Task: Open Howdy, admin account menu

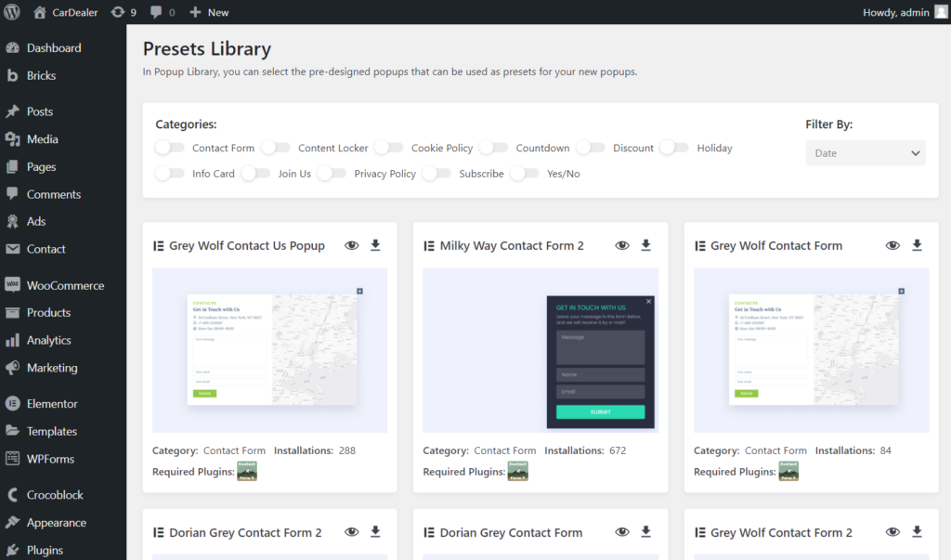Action: 896,12
